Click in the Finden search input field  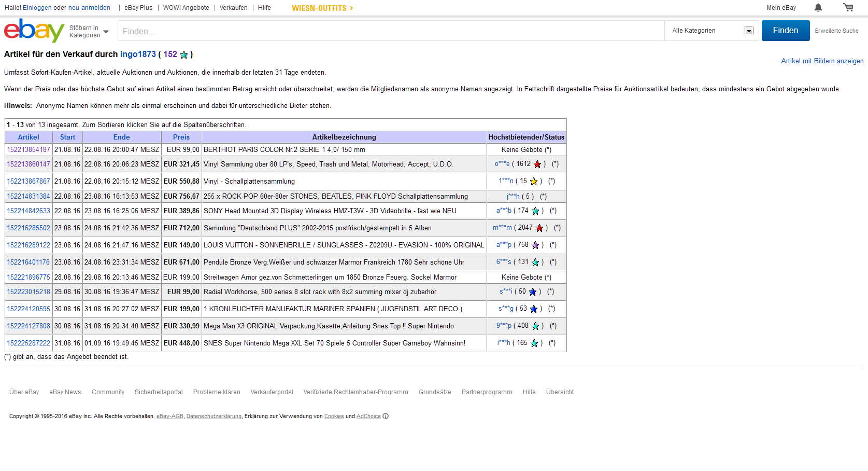[x=391, y=31]
